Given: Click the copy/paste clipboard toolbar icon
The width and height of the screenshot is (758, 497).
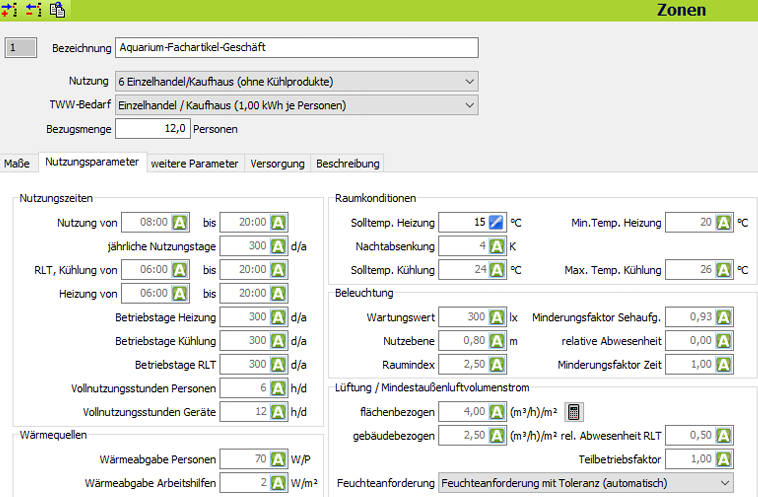Looking at the screenshot, I should pyautogui.click(x=57, y=10).
